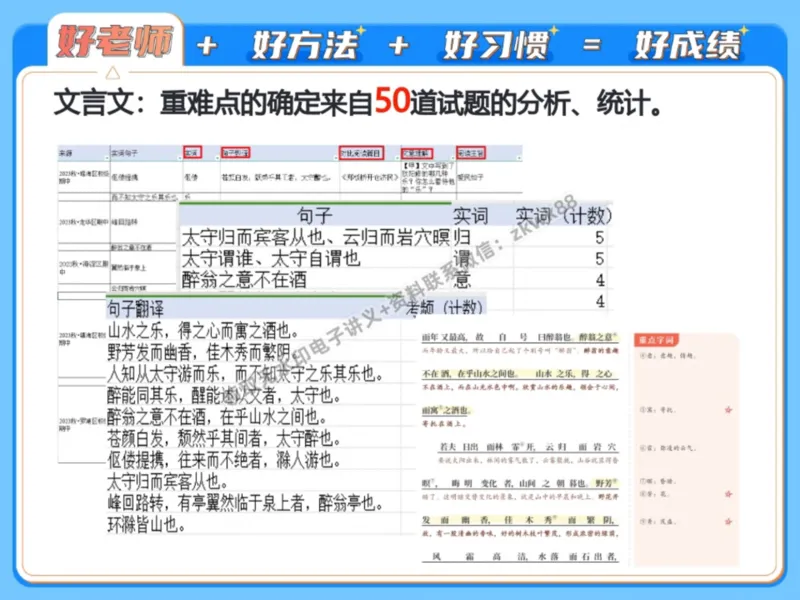
Task: Click the 好习惯 banner label
Action: [x=496, y=44]
